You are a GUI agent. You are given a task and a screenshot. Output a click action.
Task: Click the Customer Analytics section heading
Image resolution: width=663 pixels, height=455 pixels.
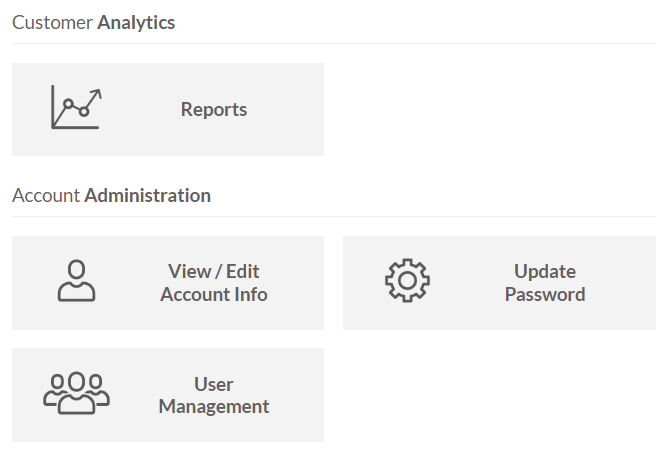[93, 22]
